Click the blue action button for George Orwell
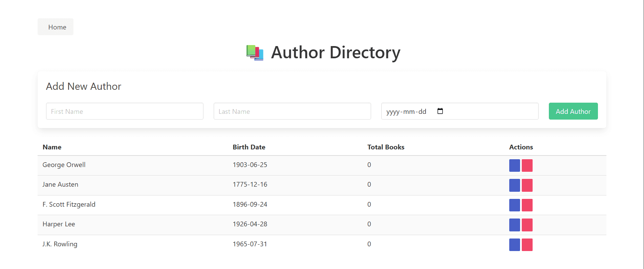 pyautogui.click(x=514, y=165)
